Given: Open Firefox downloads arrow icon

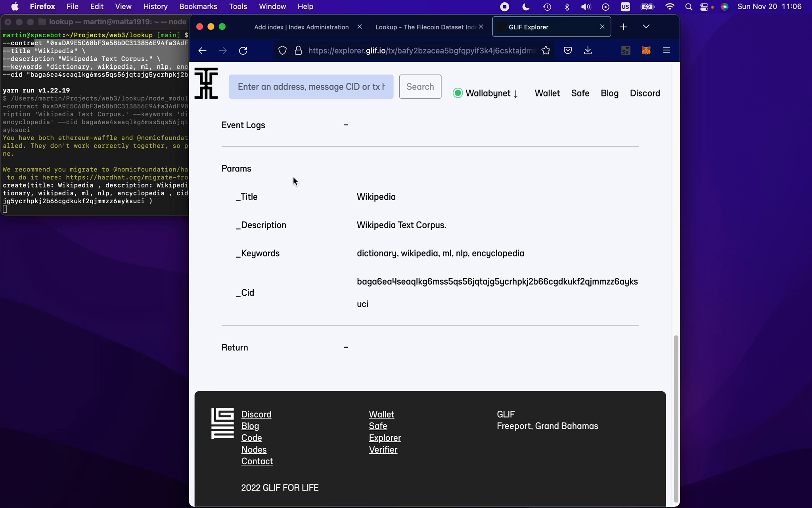Looking at the screenshot, I should (588, 50).
